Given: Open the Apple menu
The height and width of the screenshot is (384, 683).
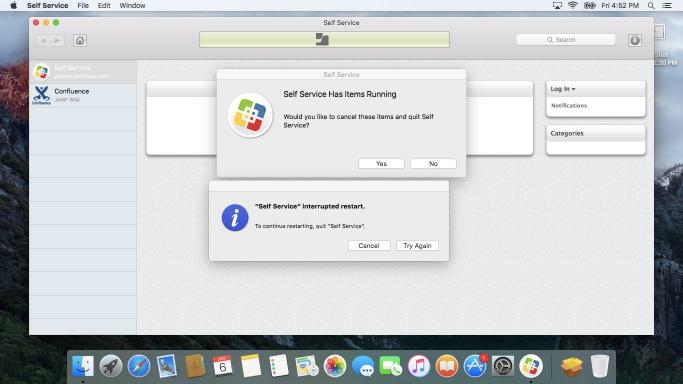Looking at the screenshot, I should (x=13, y=5).
